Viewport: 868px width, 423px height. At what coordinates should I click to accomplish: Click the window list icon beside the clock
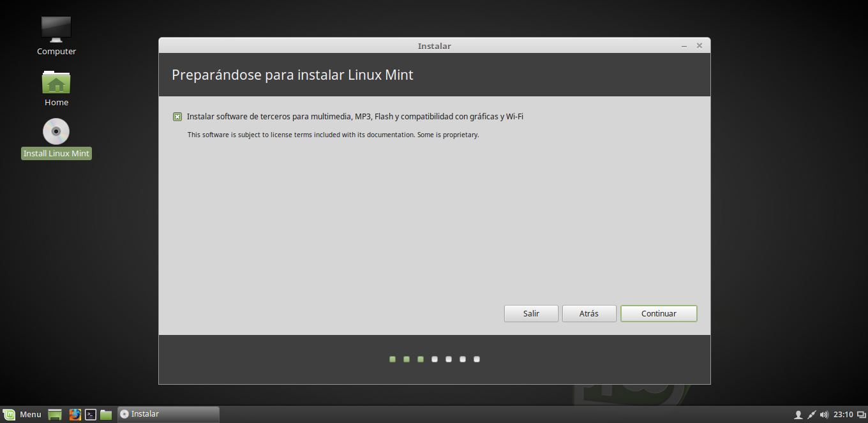(x=861, y=415)
